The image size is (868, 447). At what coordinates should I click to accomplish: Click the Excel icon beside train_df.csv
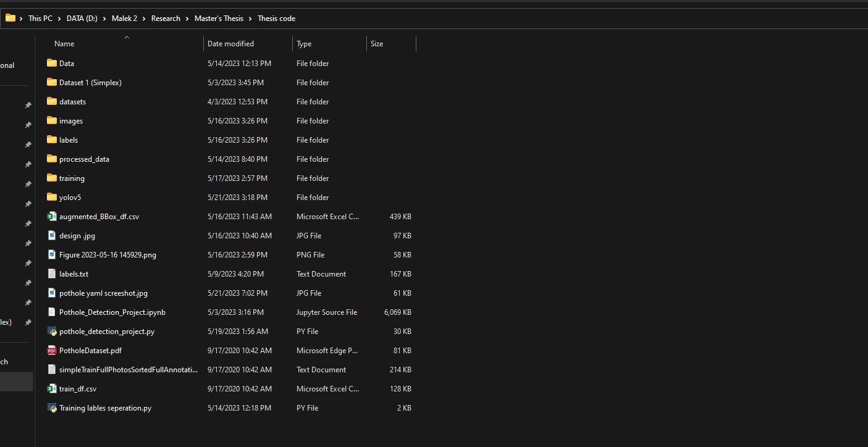pyautogui.click(x=51, y=388)
